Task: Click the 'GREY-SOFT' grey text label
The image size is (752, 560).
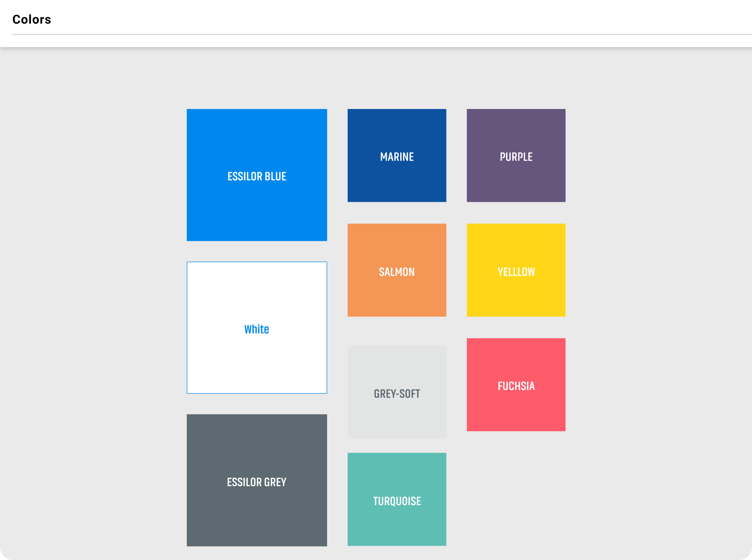Action: [397, 394]
